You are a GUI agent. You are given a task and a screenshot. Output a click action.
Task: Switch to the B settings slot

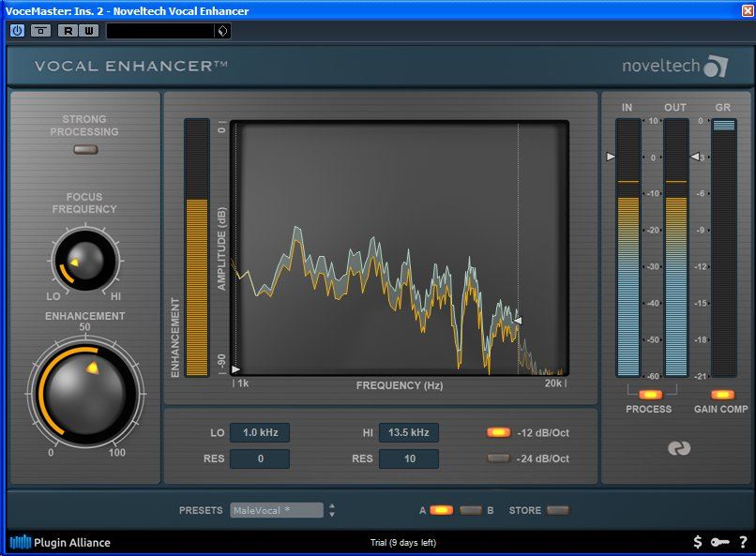point(471,510)
